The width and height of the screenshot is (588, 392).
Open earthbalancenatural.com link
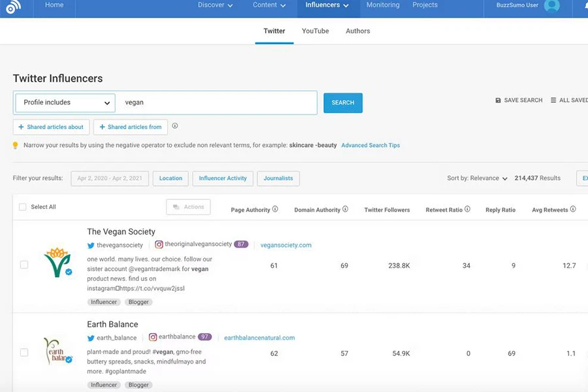tap(259, 338)
